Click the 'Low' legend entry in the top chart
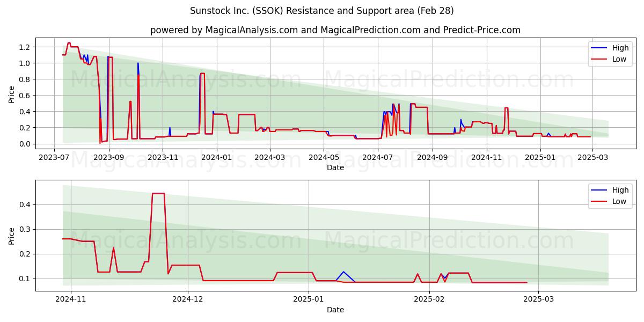This screenshot has width=644, height=322. coord(619,59)
